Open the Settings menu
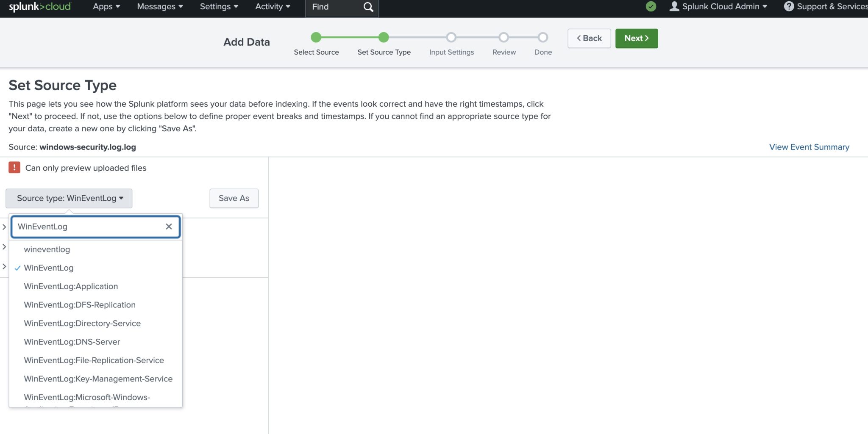The width and height of the screenshot is (868, 434). click(x=219, y=7)
